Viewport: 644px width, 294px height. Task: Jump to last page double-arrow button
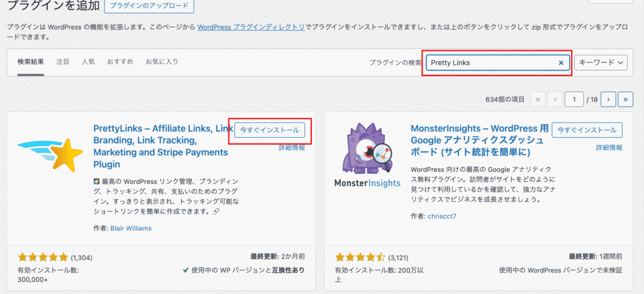pos(625,99)
